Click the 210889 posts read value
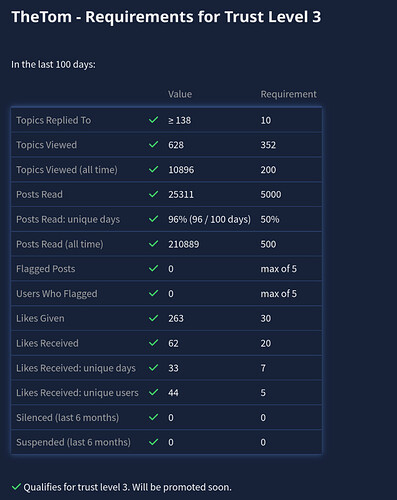The image size is (397, 500). (x=183, y=244)
